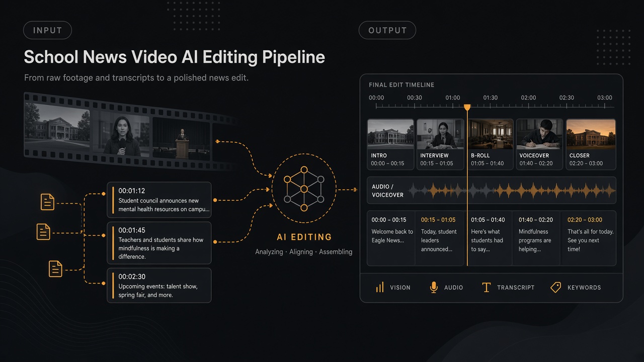Viewport: 644px width, 362px height.
Task: Click the 02:00 mark on timeline ruler
Action: [528, 98]
